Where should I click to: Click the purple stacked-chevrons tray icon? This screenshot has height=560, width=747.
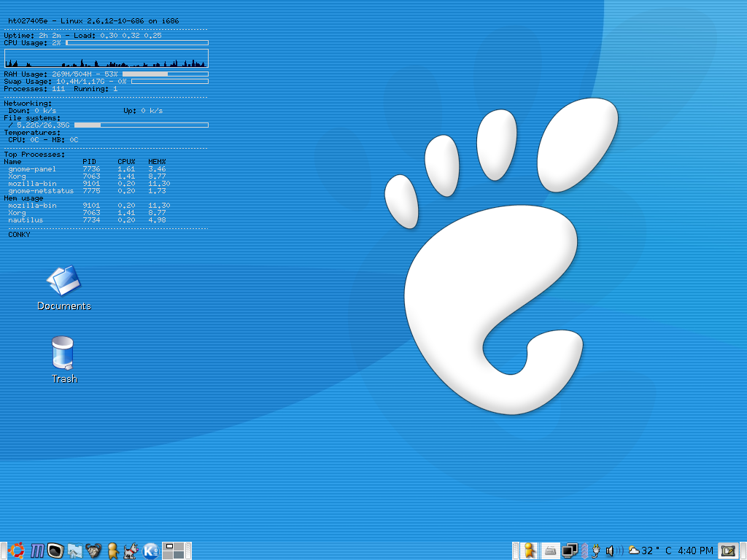pyautogui.click(x=584, y=551)
